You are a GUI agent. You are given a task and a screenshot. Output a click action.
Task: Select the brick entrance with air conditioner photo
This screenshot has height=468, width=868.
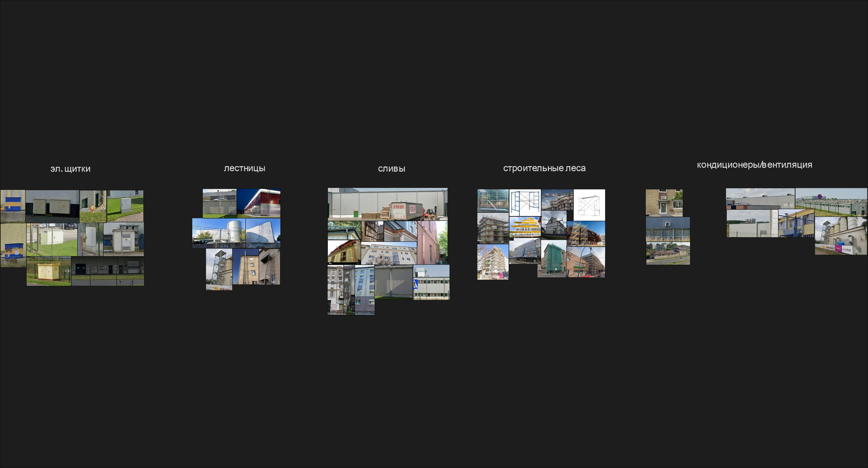[664, 202]
